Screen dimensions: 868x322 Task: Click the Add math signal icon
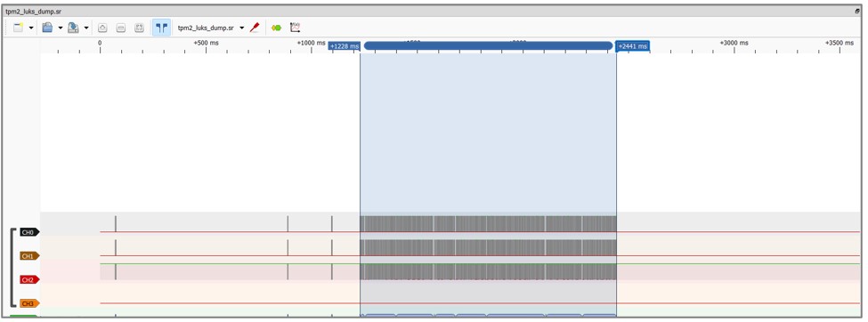click(x=295, y=28)
